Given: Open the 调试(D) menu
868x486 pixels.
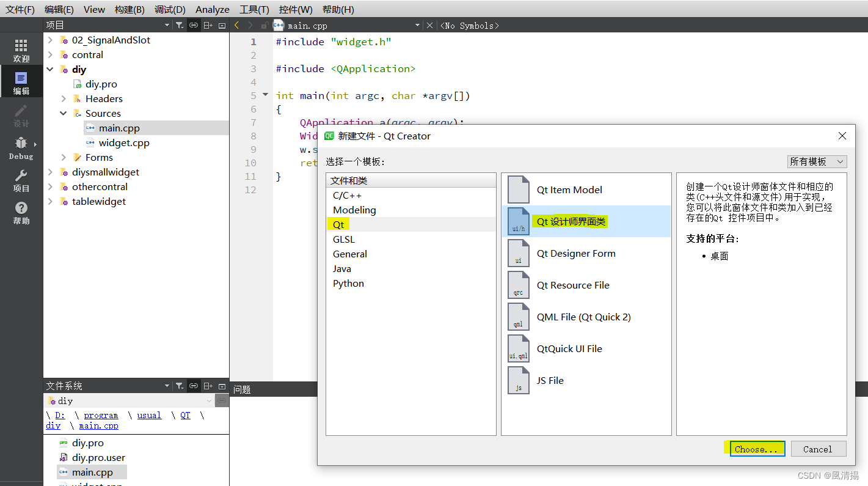Looking at the screenshot, I should 170,9.
